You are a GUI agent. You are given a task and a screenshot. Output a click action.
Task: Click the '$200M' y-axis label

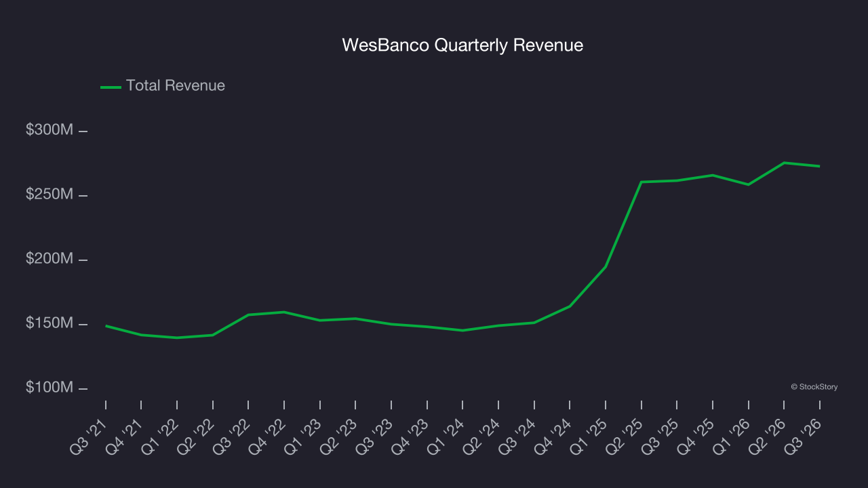coord(50,259)
